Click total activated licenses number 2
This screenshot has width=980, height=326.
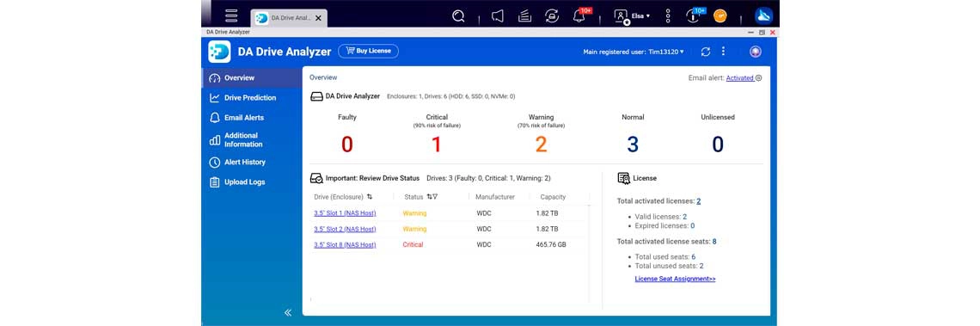[x=699, y=201]
